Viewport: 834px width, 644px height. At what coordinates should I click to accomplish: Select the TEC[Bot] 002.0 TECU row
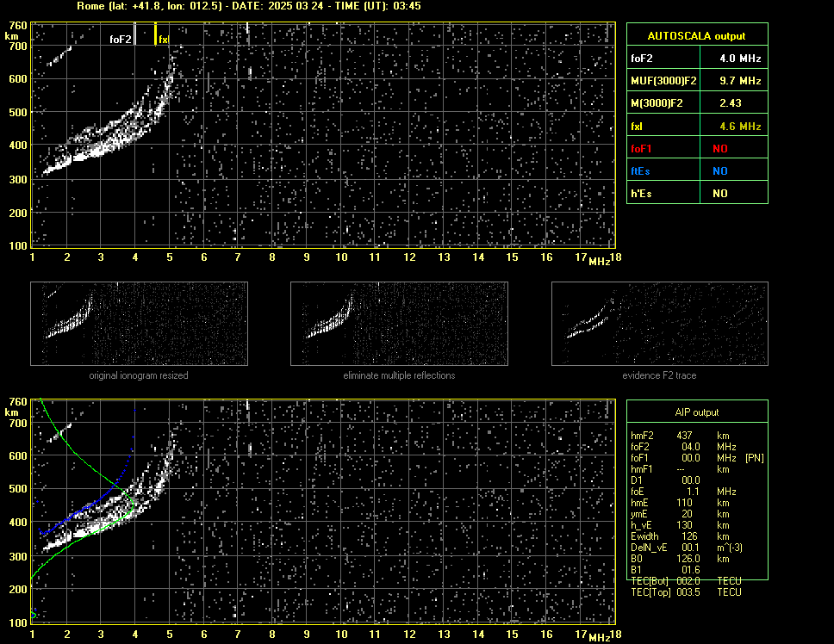pyautogui.click(x=686, y=581)
